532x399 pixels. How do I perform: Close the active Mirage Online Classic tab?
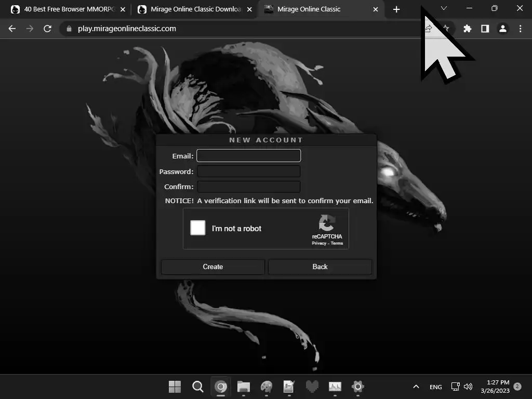click(x=376, y=9)
